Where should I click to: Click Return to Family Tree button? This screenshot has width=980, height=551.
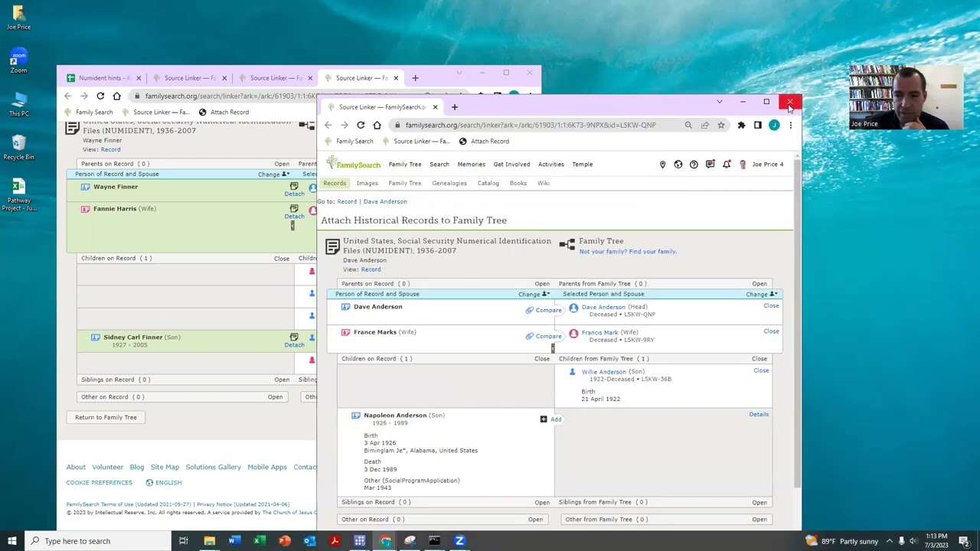[x=106, y=418]
